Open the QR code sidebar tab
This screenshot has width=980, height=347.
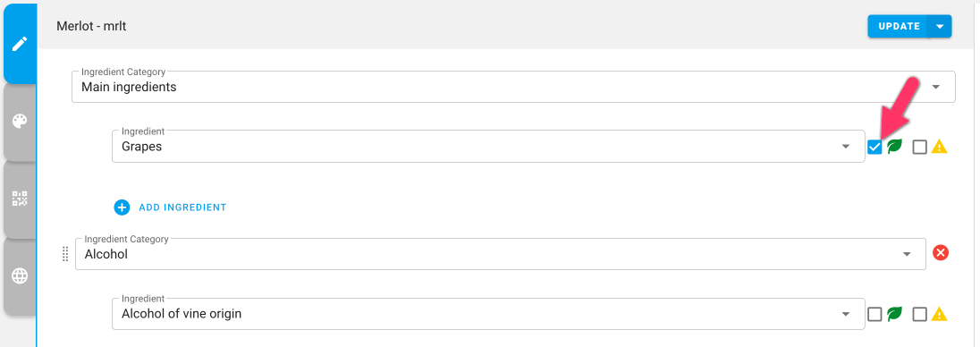pos(20,199)
